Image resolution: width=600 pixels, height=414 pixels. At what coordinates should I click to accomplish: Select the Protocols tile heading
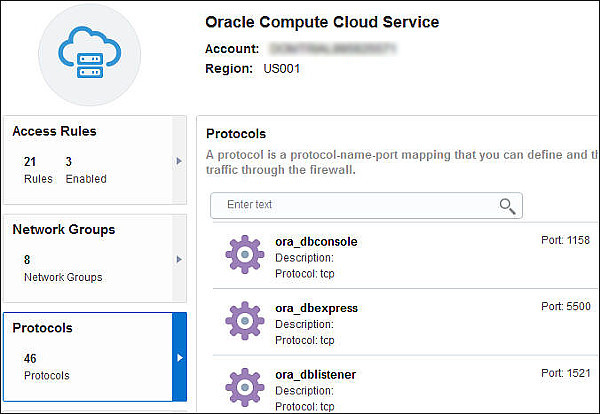(x=42, y=328)
